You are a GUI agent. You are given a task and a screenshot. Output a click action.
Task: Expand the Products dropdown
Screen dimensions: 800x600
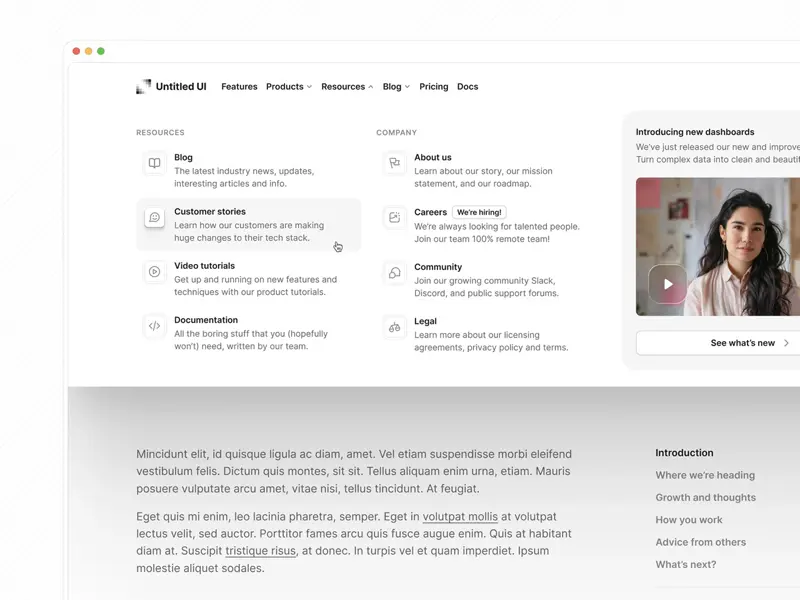289,86
